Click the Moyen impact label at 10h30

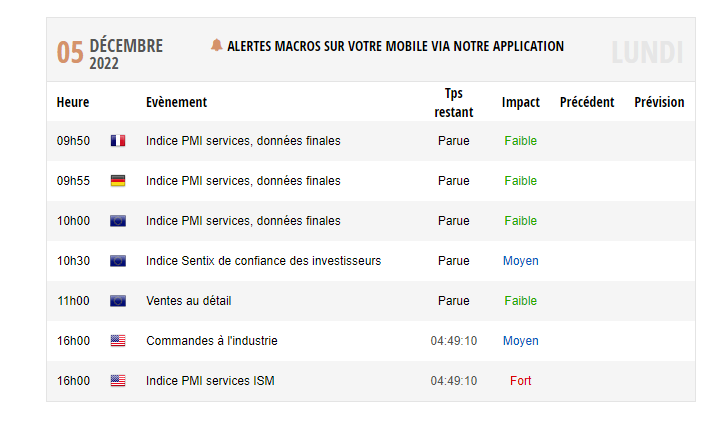point(521,261)
